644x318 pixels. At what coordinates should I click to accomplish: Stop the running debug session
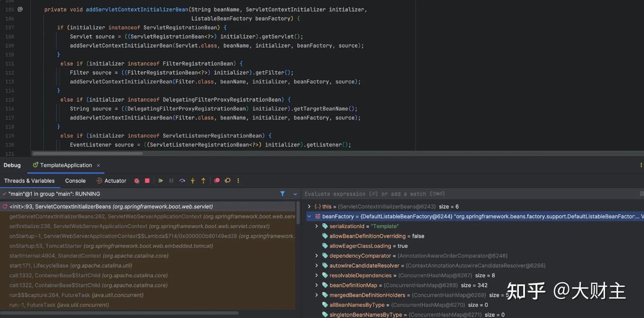click(147, 181)
